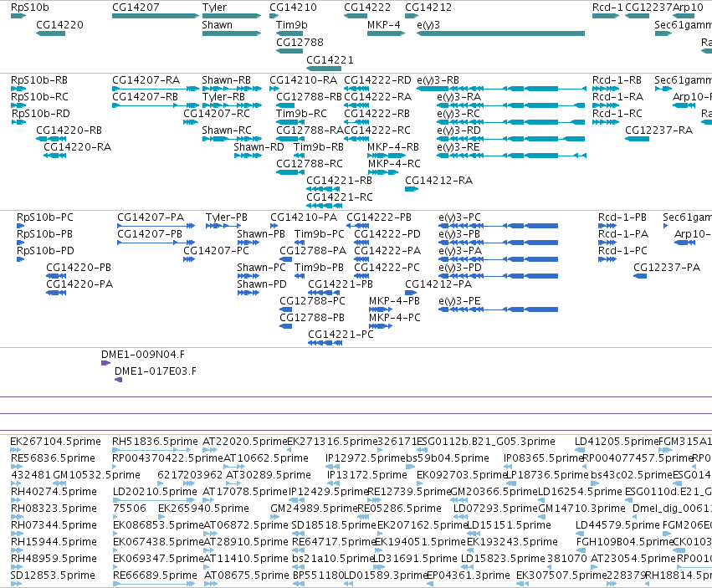
Task: Click the CG12237-PA protein label
Action: (x=667, y=268)
